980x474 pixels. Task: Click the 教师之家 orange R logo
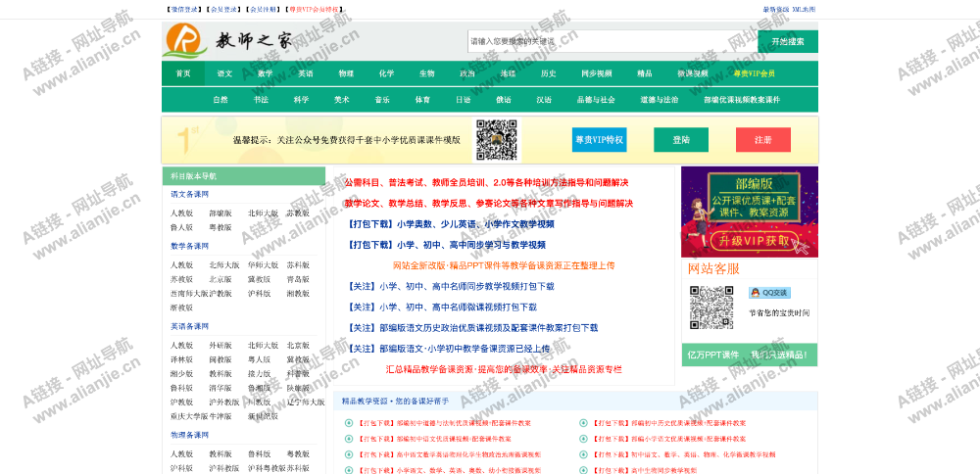click(184, 40)
